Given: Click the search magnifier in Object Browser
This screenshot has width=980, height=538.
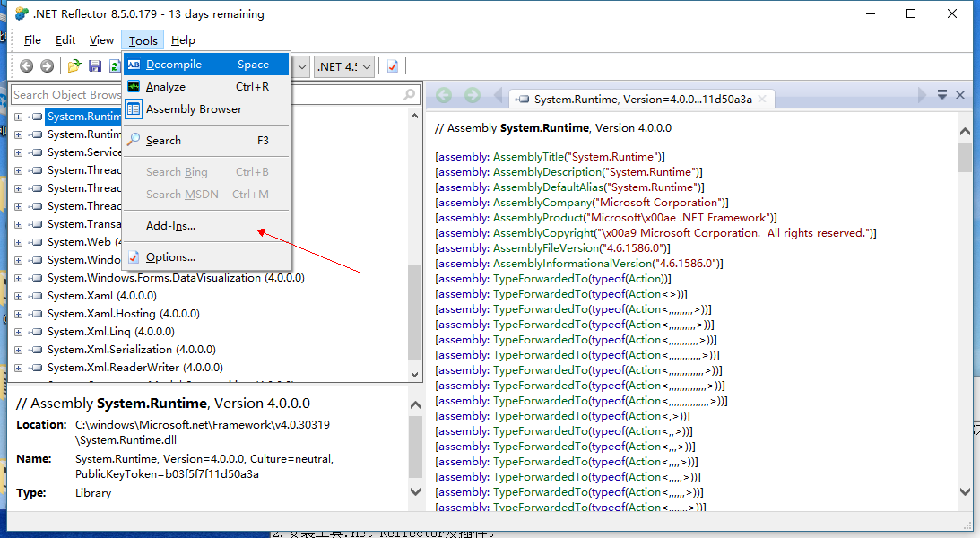Looking at the screenshot, I should 410,94.
